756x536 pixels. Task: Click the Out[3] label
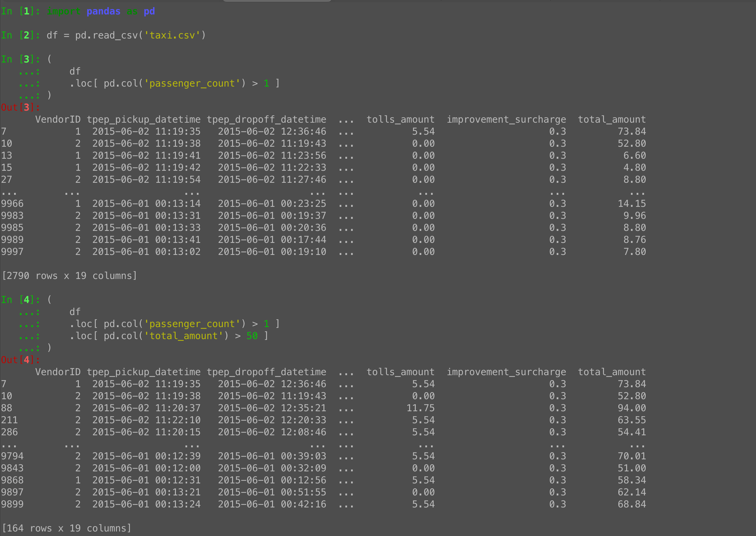coord(20,107)
